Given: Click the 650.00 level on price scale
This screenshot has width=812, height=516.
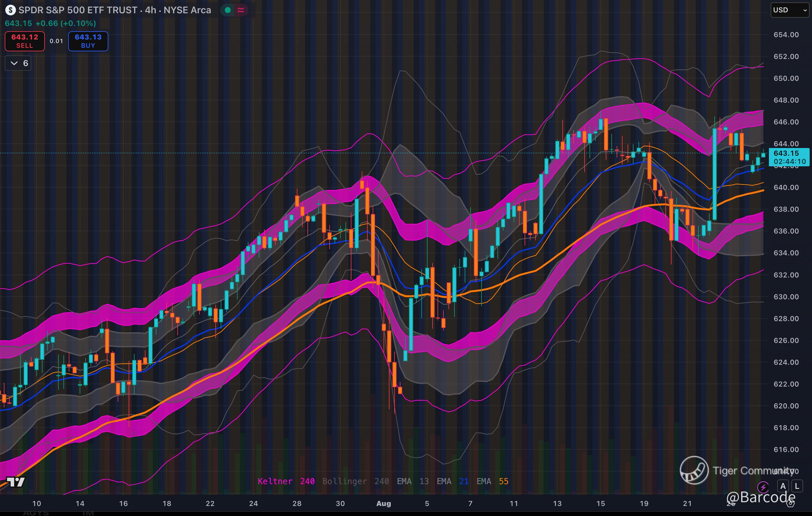Looking at the screenshot, I should (786, 78).
